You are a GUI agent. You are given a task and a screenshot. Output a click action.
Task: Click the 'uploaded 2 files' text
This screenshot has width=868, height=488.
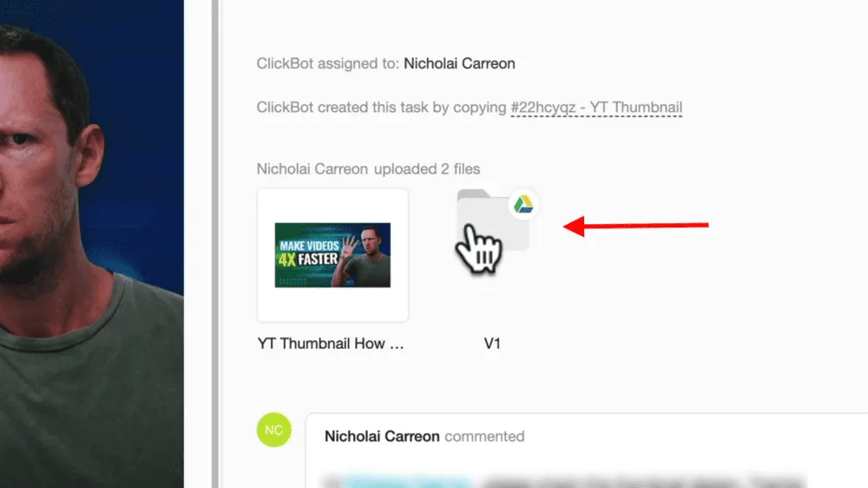tap(427, 169)
